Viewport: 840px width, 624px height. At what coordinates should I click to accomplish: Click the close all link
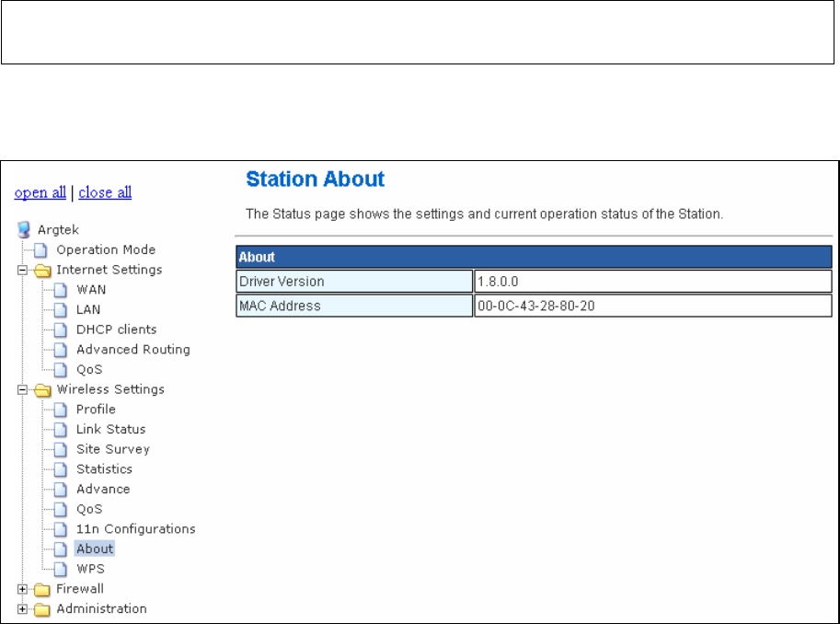click(x=105, y=192)
